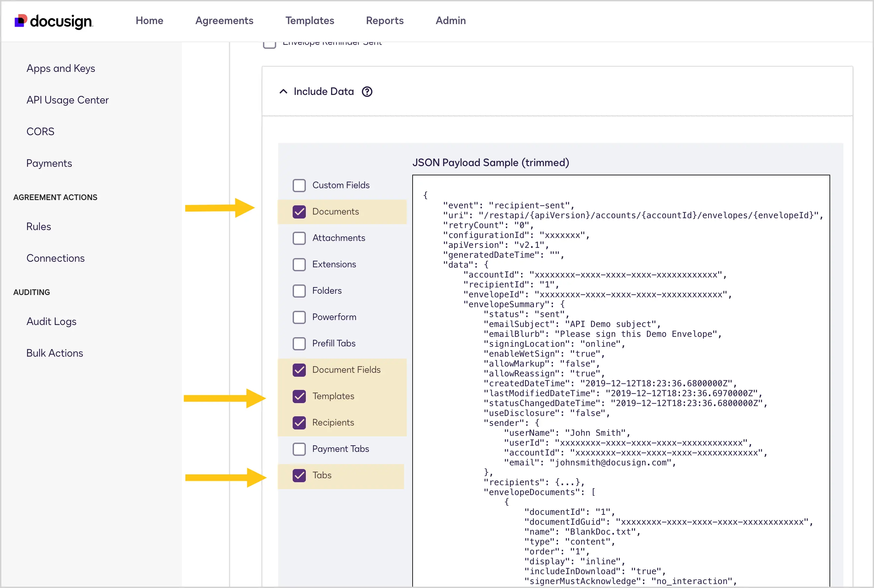The width and height of the screenshot is (874, 588).
Task: Click the "envelopeDocuments": [ line
Action: pos(539,492)
